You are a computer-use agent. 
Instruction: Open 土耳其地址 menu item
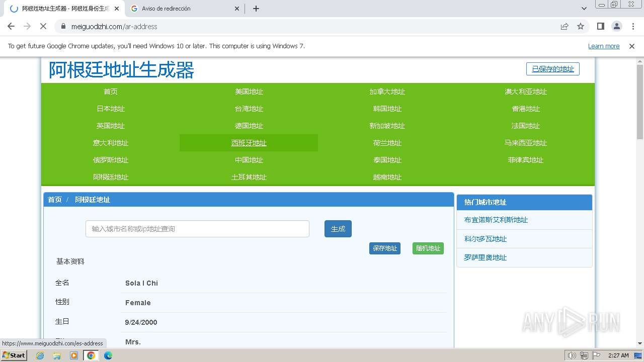pyautogui.click(x=249, y=177)
